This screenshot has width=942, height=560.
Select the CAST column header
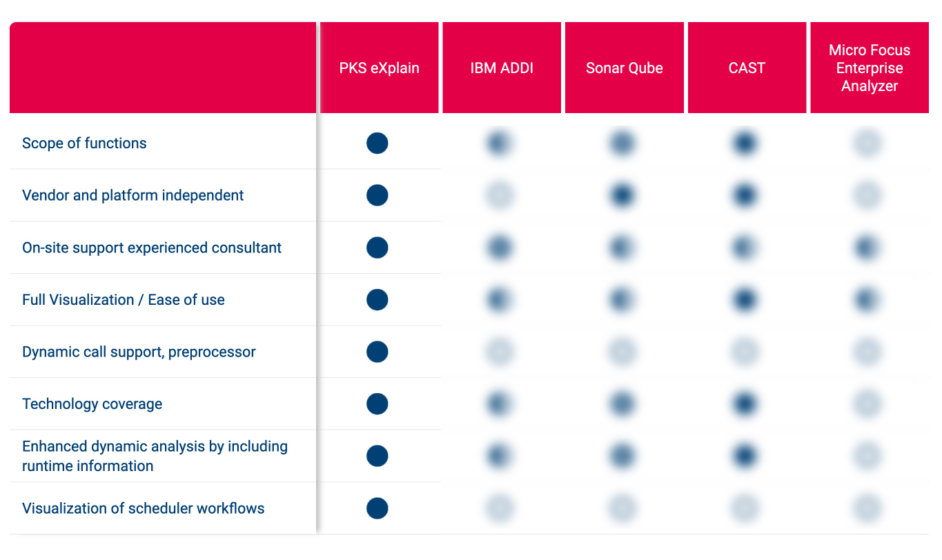(747, 68)
